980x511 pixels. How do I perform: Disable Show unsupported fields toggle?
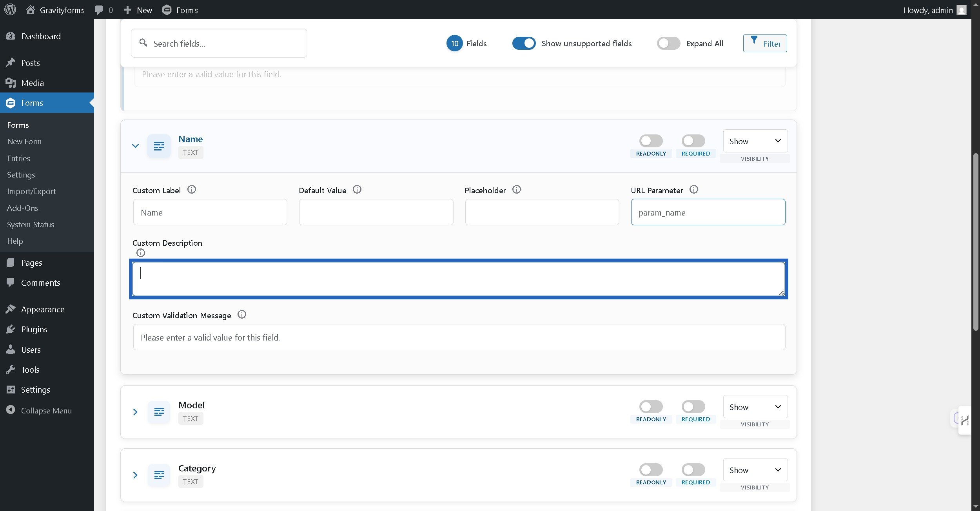click(523, 43)
